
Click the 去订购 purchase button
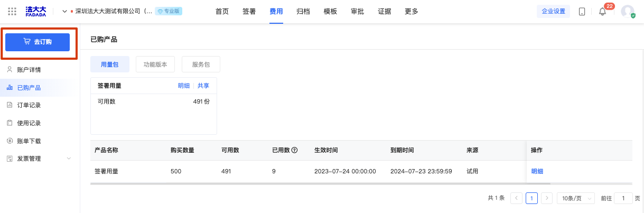pos(38,42)
